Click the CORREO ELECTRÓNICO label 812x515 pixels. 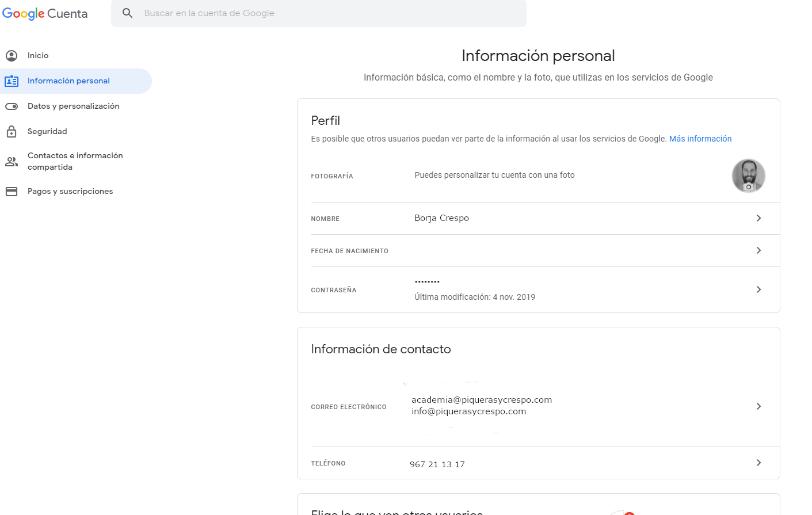(349, 407)
